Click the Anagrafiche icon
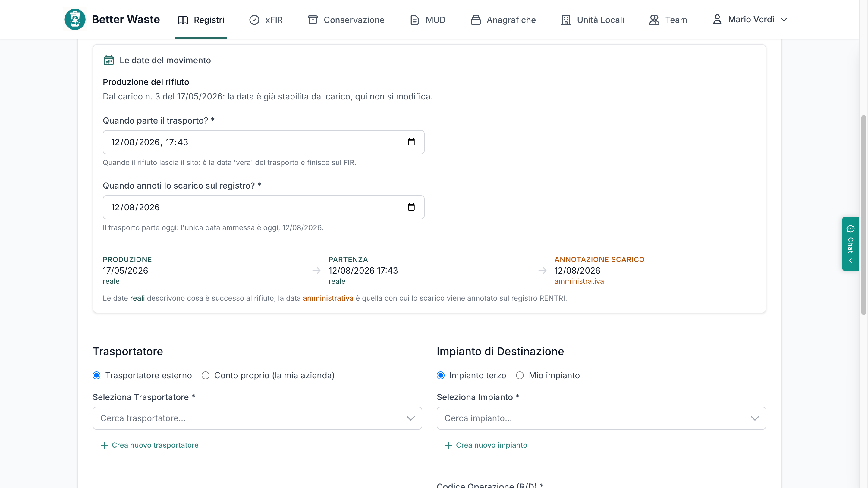Image resolution: width=868 pixels, height=488 pixels. pos(476,20)
